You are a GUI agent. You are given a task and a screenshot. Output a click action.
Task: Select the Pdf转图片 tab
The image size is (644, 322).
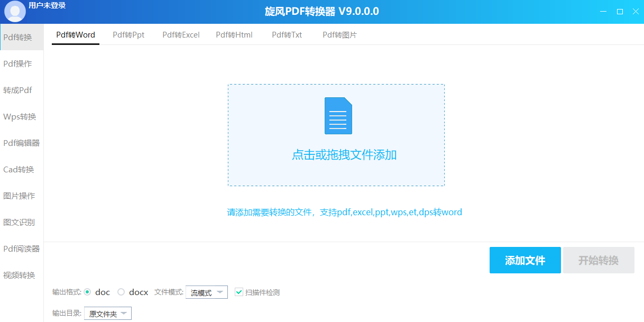point(339,35)
